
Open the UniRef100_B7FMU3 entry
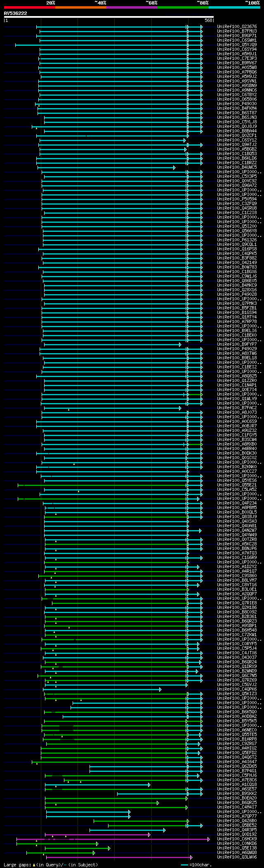(237, 31)
